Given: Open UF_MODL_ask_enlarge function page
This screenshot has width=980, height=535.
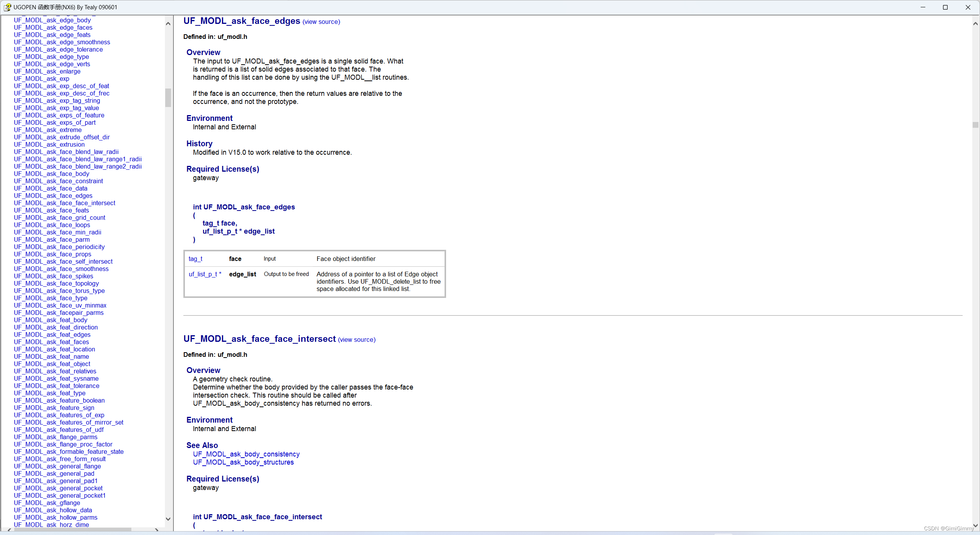Looking at the screenshot, I should pyautogui.click(x=47, y=71).
